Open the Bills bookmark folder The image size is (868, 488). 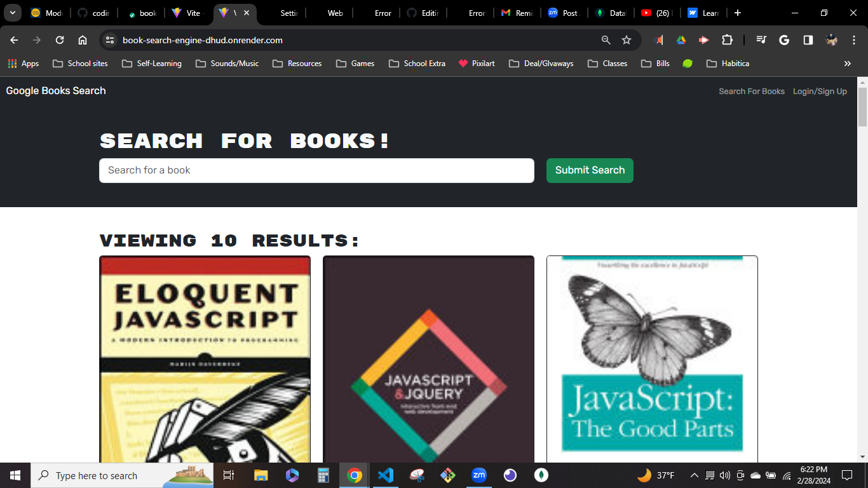(x=655, y=64)
